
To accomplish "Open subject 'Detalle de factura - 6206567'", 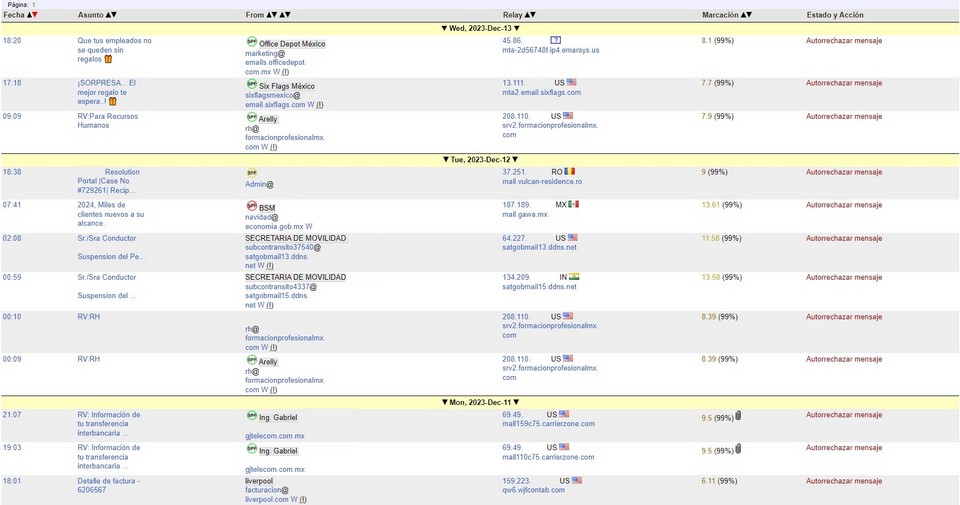I will [108, 485].
